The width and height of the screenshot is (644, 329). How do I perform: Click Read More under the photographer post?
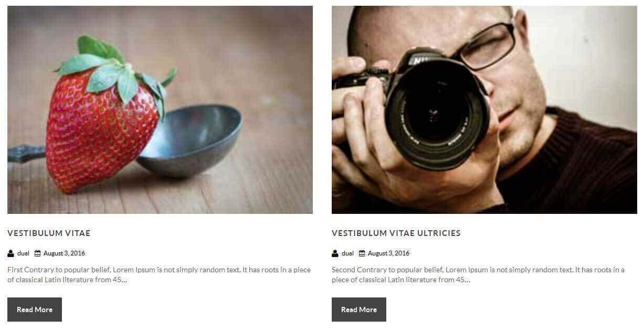coord(359,310)
